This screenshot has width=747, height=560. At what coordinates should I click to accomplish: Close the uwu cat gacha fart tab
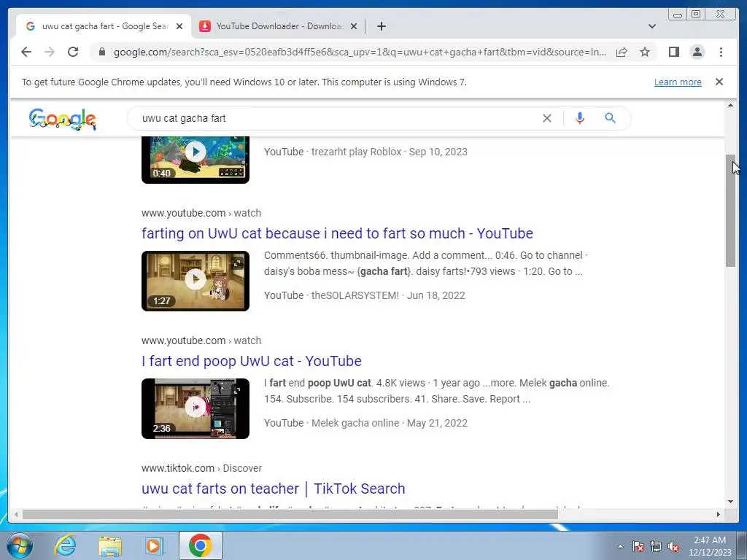[x=179, y=26]
